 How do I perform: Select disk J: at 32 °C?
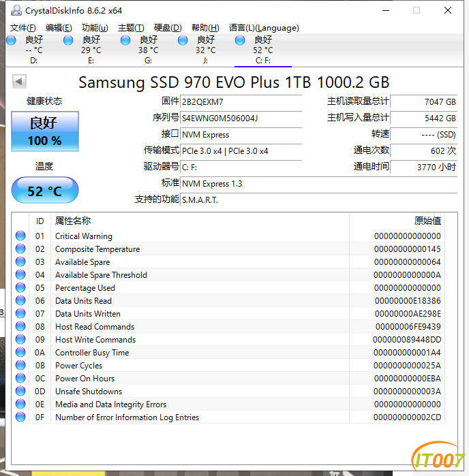coord(205,50)
